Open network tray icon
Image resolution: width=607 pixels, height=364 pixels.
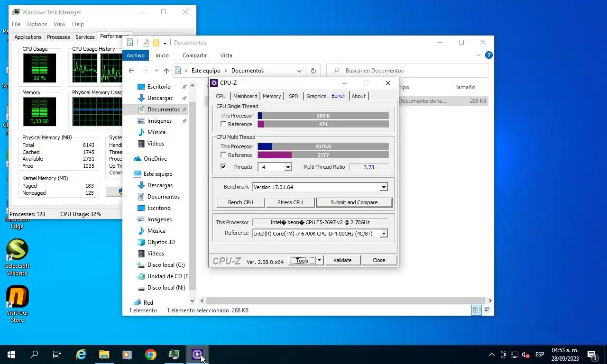pos(514,355)
